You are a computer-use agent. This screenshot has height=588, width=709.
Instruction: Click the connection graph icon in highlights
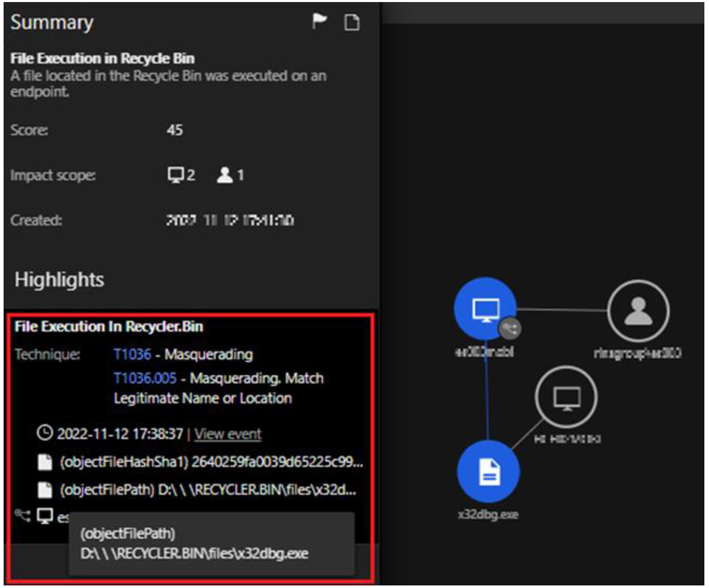tap(22, 515)
